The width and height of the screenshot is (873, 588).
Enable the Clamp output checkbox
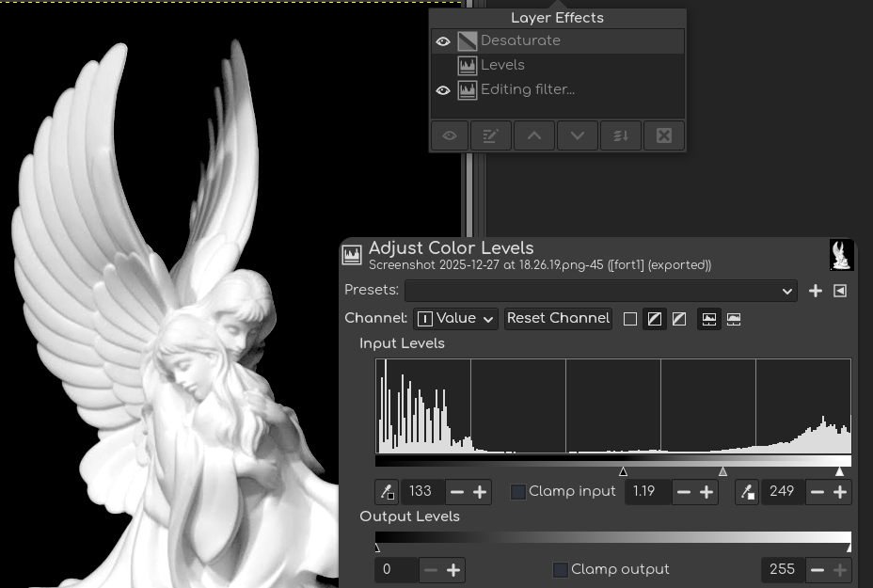561,570
